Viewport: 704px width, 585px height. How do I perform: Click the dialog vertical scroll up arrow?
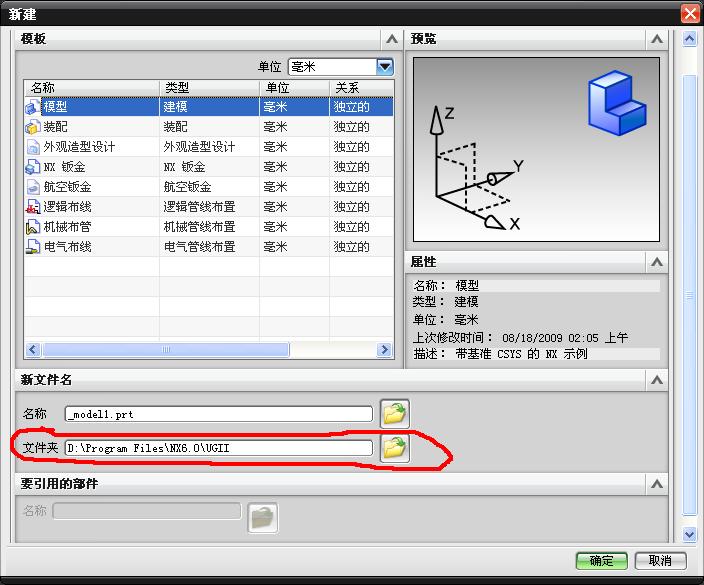coord(689,39)
